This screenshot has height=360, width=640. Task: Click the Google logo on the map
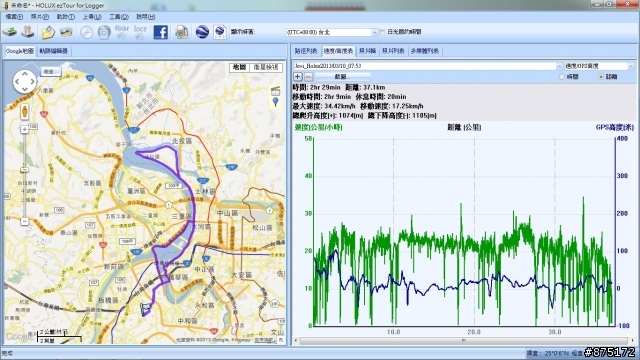click(18, 336)
